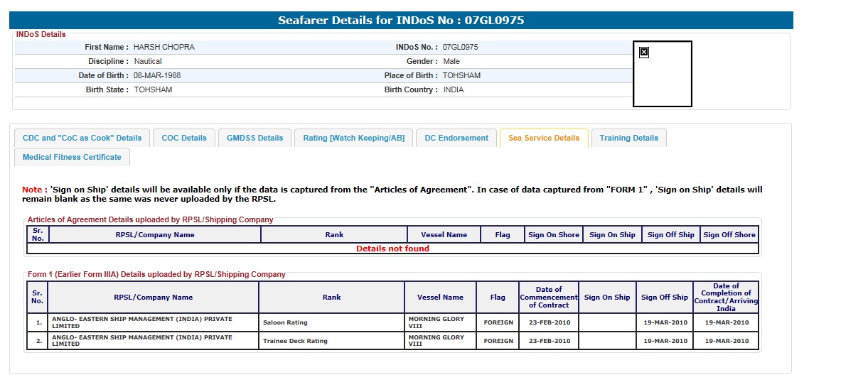Switch to the COC Details tab
This screenshot has width=868, height=392.
184,138
